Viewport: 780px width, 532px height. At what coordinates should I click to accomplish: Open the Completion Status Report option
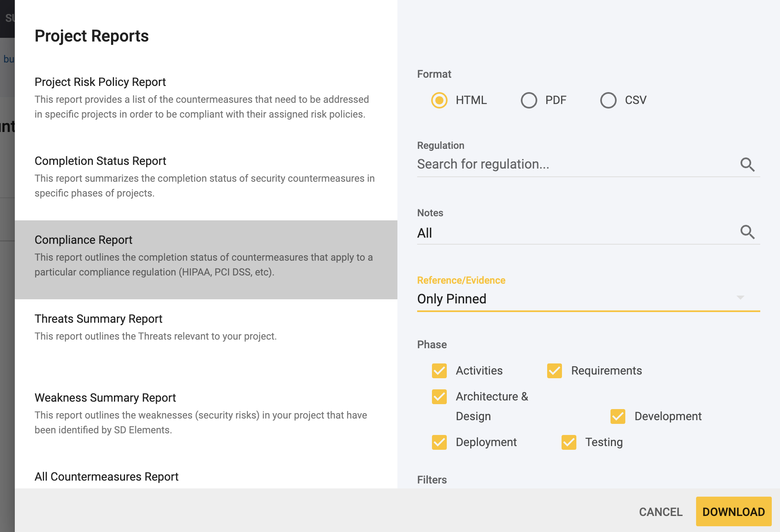point(100,161)
